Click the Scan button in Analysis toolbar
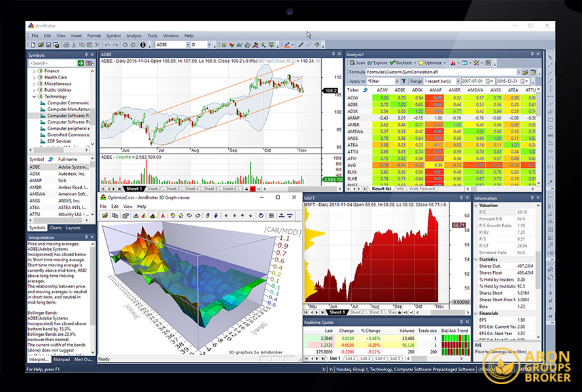The image size is (582, 392). point(359,63)
